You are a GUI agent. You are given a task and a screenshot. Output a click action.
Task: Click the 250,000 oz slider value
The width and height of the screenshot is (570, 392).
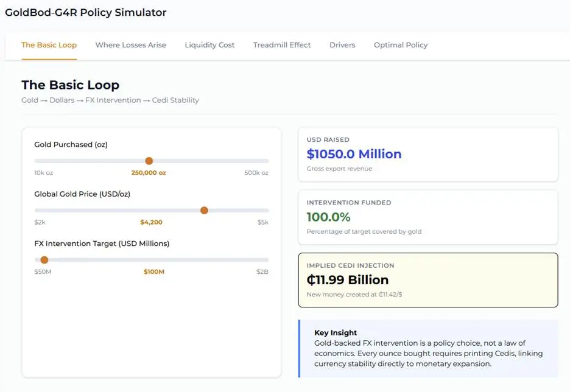pos(149,173)
